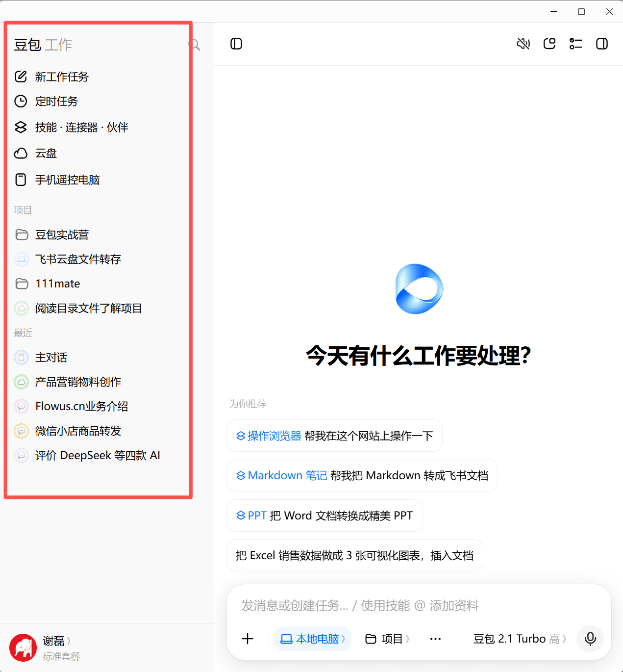Image resolution: width=623 pixels, height=672 pixels.
Task: Click the folder icon beside 豆包实战营
Action: 22,235
